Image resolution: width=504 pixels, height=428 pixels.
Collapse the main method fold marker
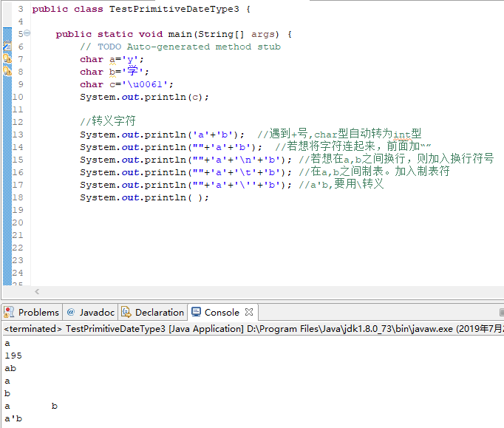point(27,33)
